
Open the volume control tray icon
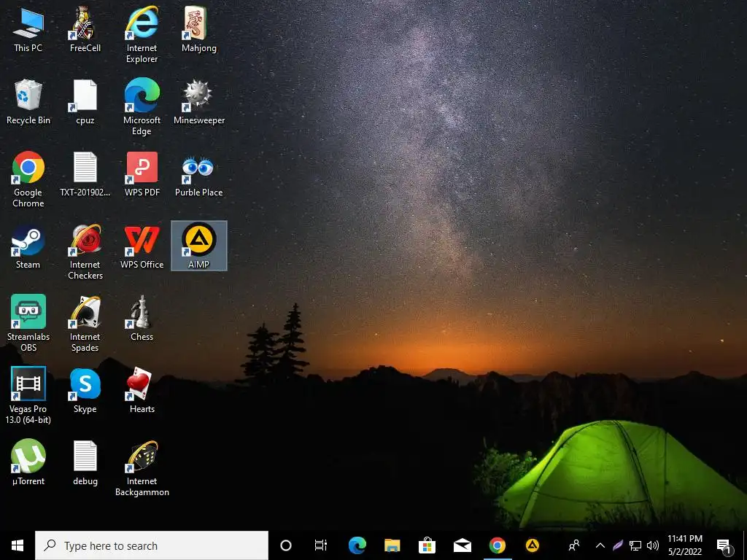click(x=652, y=545)
